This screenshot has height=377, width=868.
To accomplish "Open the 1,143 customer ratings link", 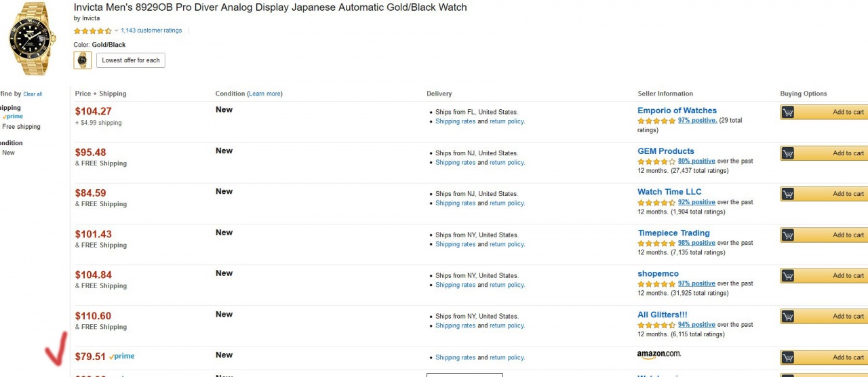I will tap(151, 31).
